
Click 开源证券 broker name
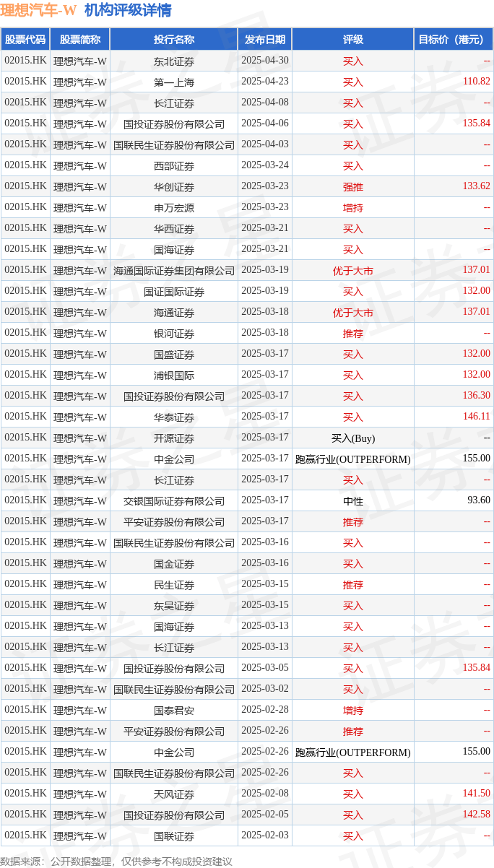tap(174, 438)
